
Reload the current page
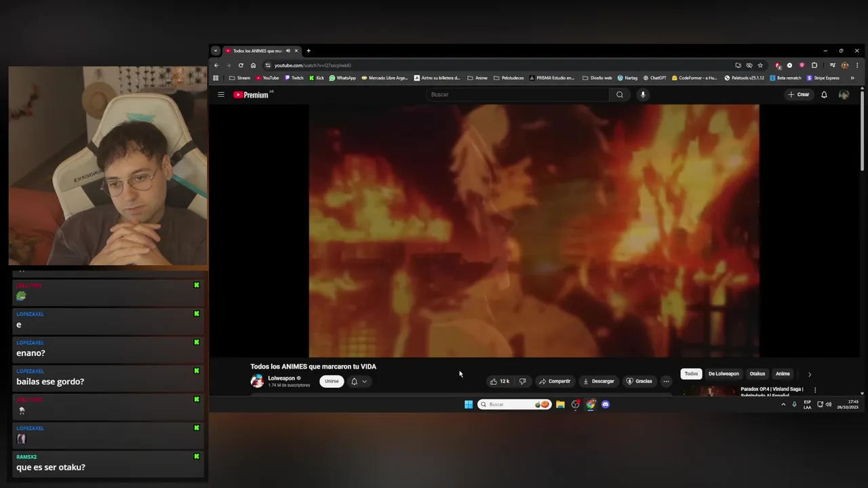pyautogui.click(x=241, y=65)
